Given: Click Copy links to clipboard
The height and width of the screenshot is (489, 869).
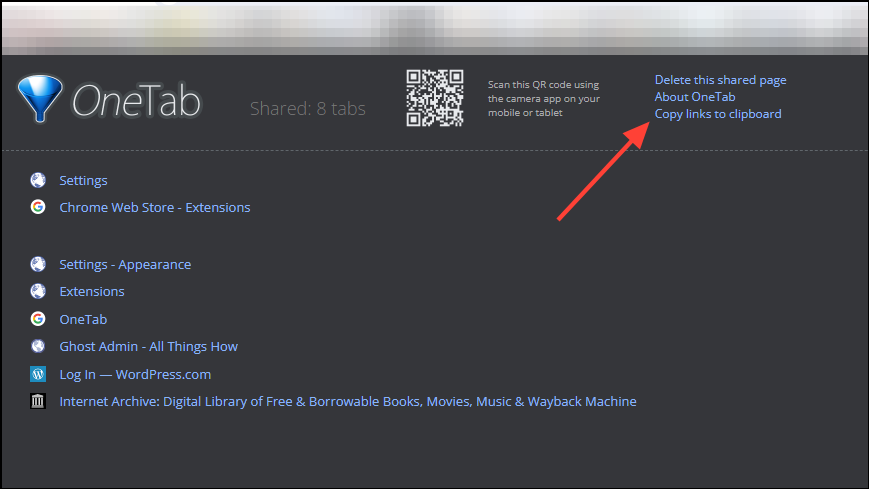Looking at the screenshot, I should point(718,114).
